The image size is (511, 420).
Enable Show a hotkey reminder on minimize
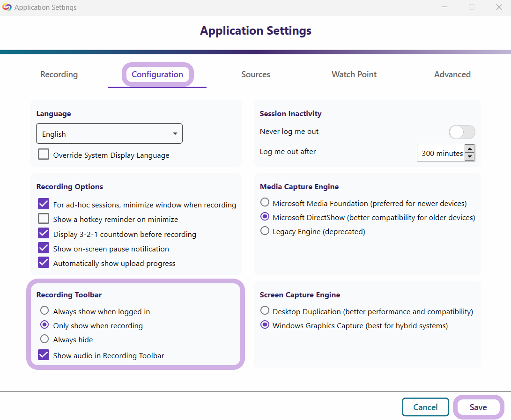click(x=44, y=219)
